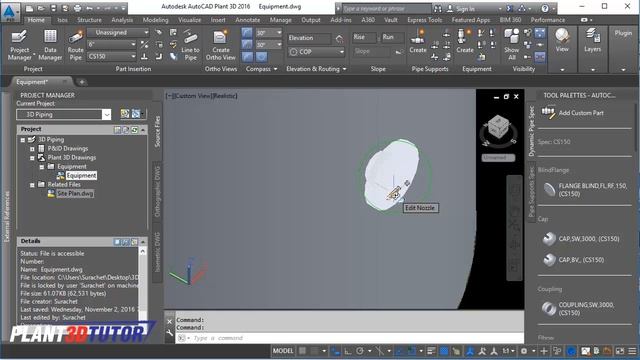
Task: Expand P&ID Drawings tree node
Action: pyautogui.click(x=32, y=149)
